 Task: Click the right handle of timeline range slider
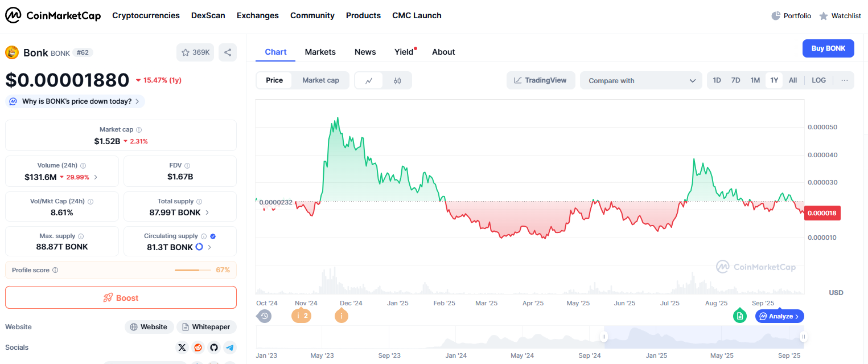(803, 337)
